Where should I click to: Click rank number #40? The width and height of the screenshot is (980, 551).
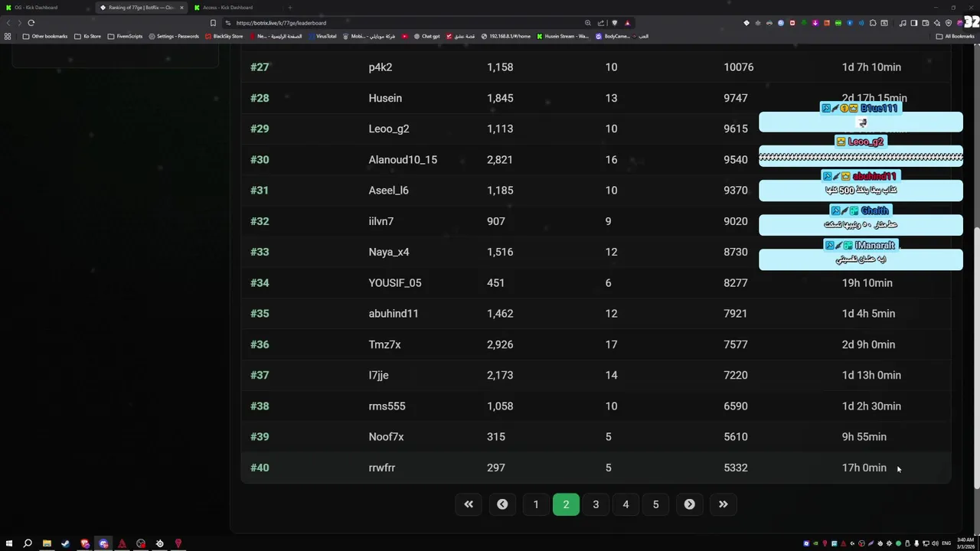tap(260, 468)
